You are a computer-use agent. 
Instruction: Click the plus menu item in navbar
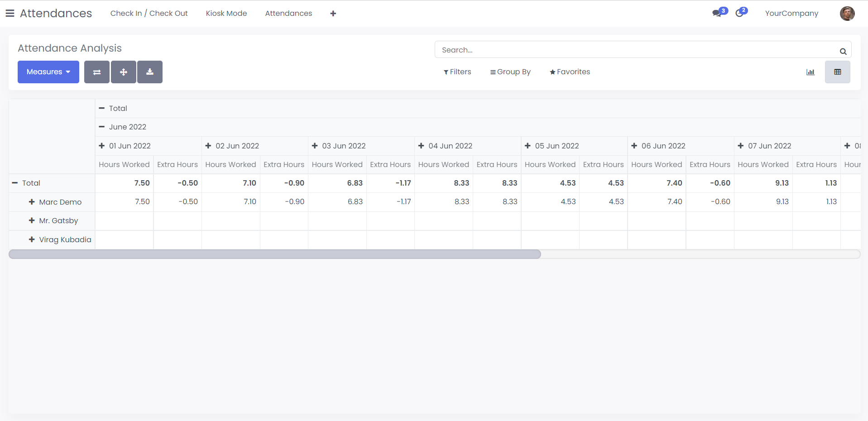(x=333, y=14)
